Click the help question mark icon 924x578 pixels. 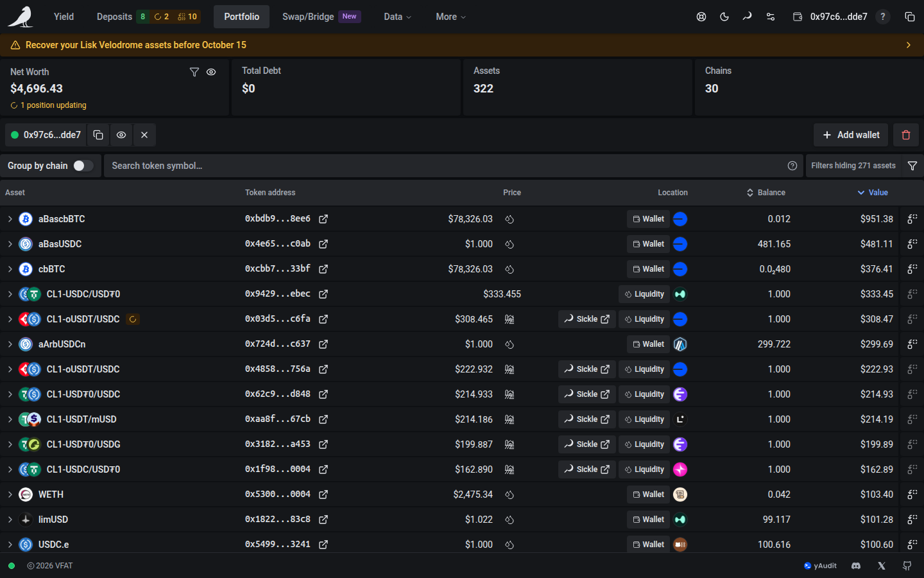[883, 17]
